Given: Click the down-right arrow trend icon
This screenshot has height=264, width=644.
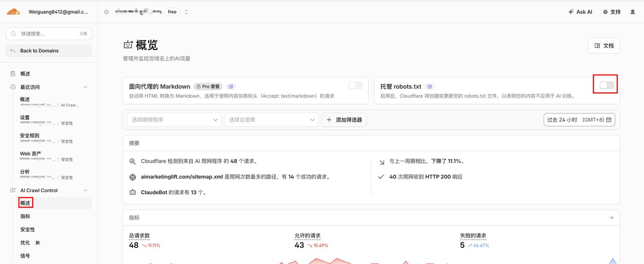Looking at the screenshot, I should (x=381, y=162).
